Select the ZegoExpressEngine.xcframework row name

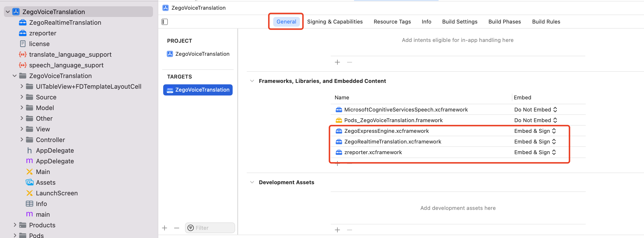[387, 131]
